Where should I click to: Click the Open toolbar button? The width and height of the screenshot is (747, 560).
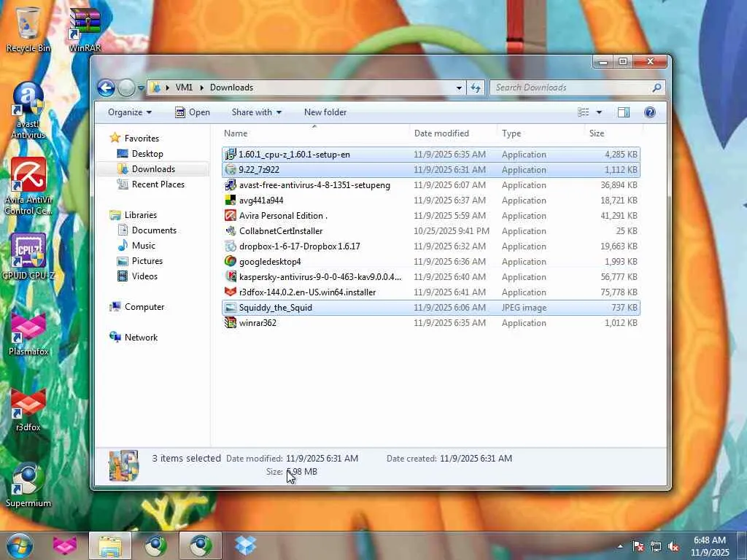193,112
